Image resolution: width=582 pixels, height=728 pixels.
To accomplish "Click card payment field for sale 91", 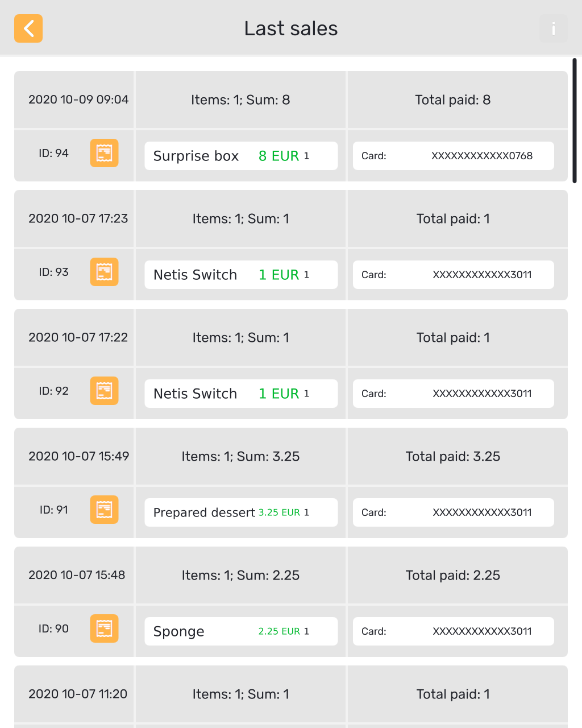I will tap(453, 512).
